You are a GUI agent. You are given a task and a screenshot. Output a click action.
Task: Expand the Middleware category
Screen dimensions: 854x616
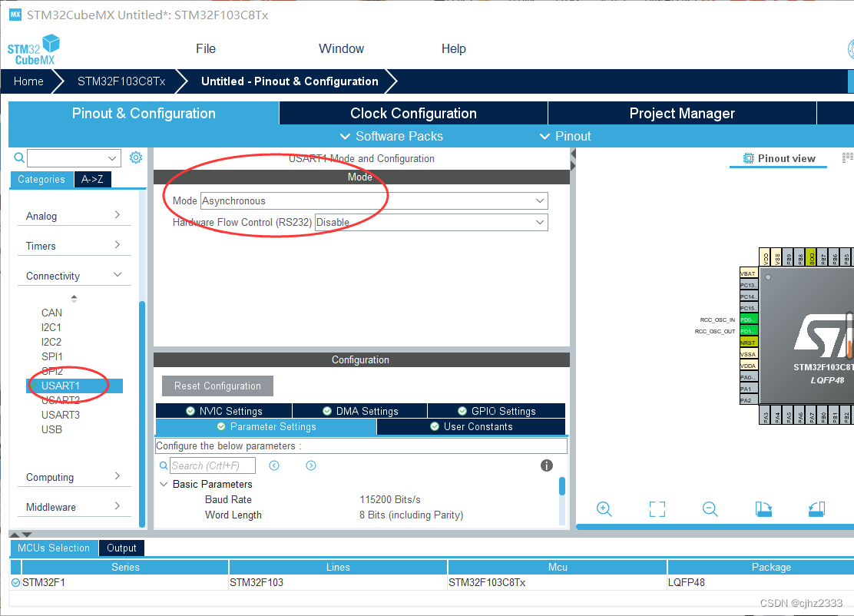73,507
